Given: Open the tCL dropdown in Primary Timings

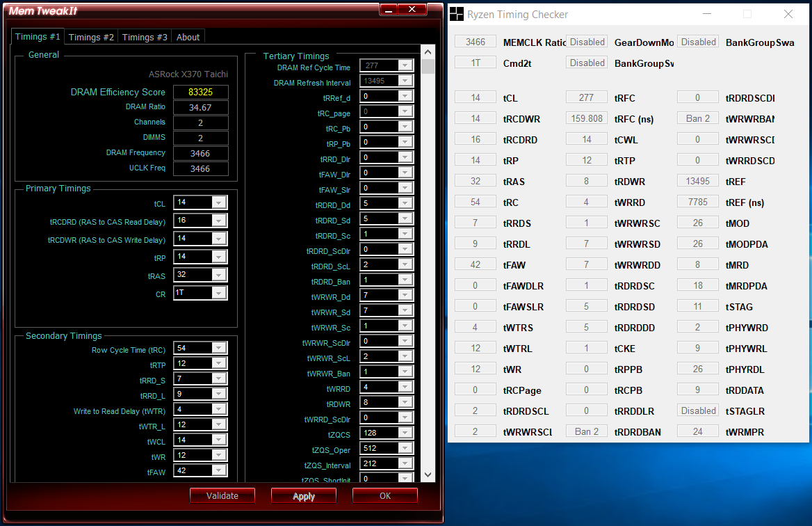Looking at the screenshot, I should [x=218, y=202].
